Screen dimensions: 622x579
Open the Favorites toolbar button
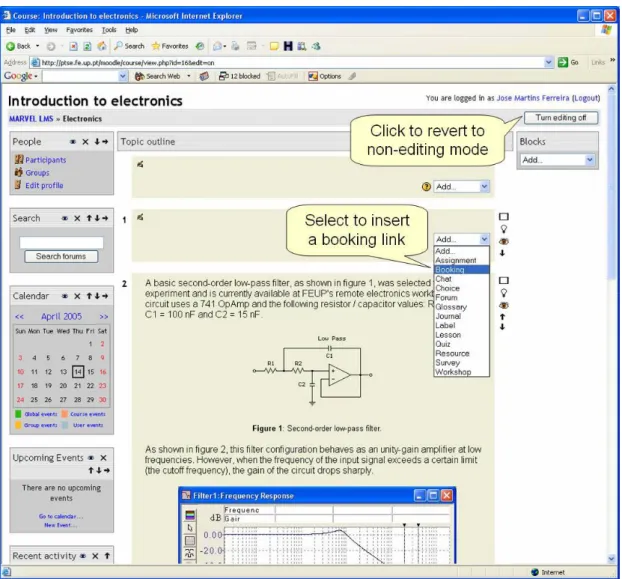click(170, 46)
